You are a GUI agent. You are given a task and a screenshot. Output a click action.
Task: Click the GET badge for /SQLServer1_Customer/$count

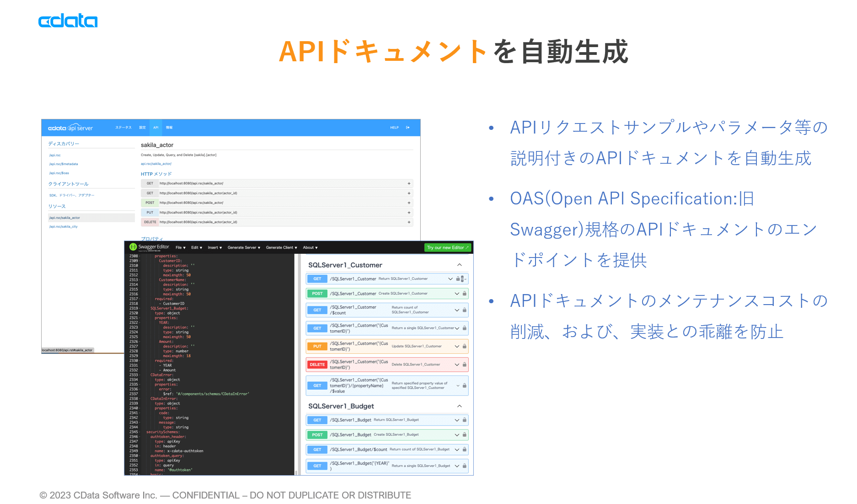coord(317,310)
